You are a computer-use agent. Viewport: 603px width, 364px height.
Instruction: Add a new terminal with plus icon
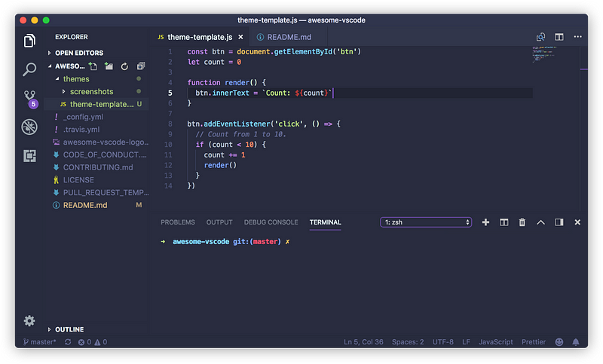[x=485, y=222]
